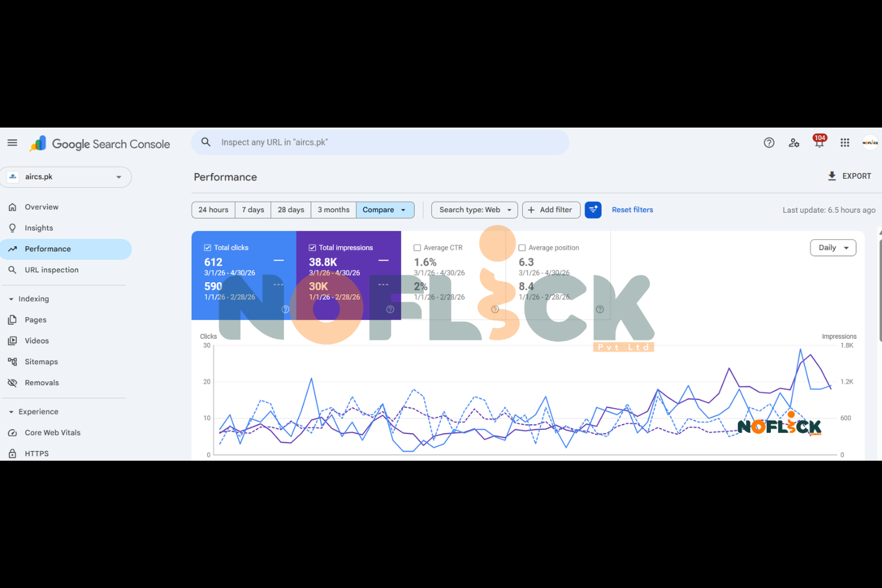
Task: Open the aircs.pk property selector dropdown
Action: (x=66, y=177)
